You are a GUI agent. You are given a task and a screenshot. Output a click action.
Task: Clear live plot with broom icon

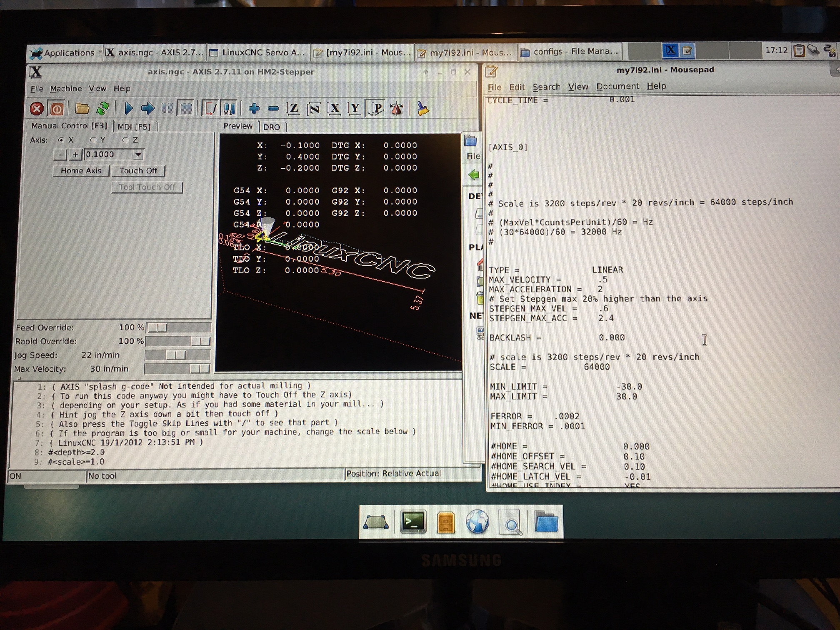(423, 109)
